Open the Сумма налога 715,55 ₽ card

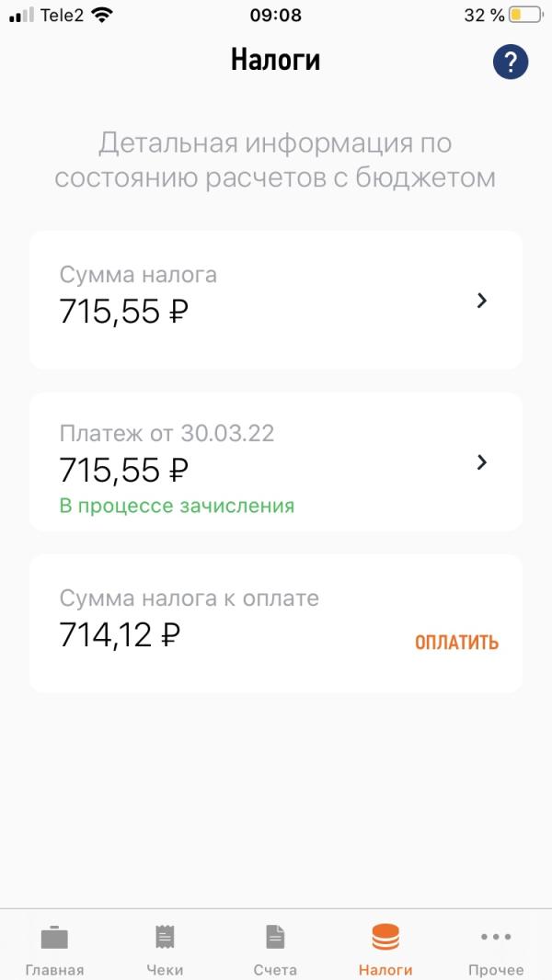tap(276, 300)
